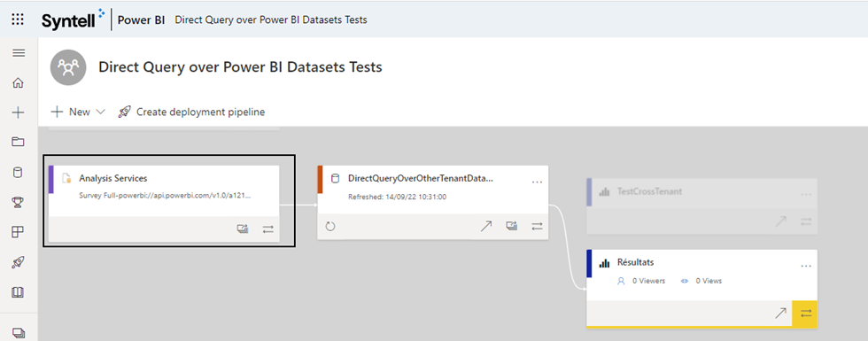Go to Home in the sidebar
The height and width of the screenshot is (341, 868).
click(19, 83)
